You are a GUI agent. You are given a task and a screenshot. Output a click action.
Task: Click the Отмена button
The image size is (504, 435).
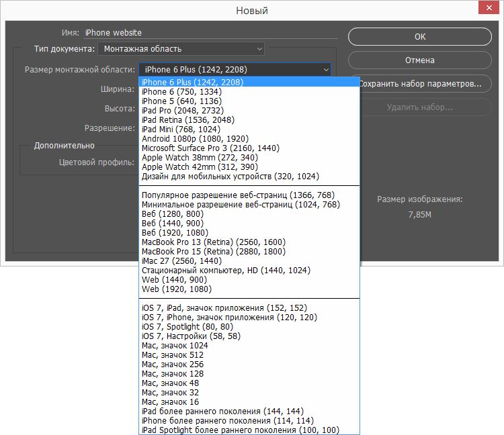[x=419, y=60]
